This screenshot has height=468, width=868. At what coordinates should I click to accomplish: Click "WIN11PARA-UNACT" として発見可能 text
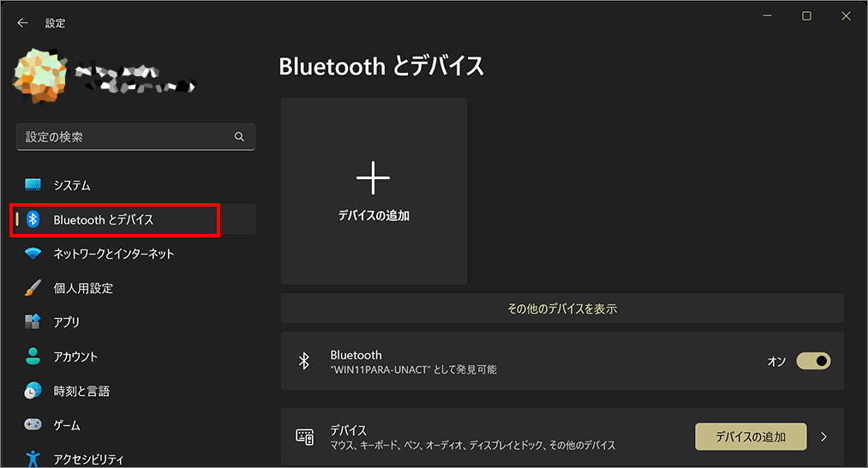point(414,369)
